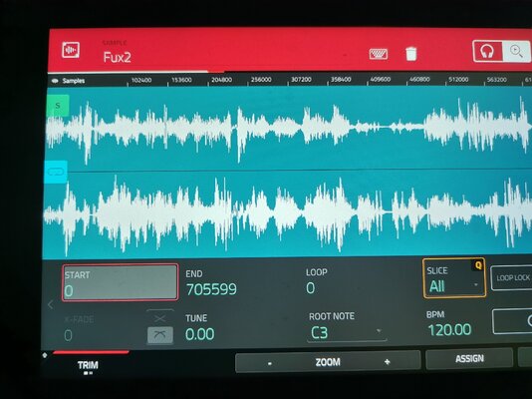This screenshot has width=532, height=399.
Task: Zoom in with the plus button
Action: click(x=388, y=362)
